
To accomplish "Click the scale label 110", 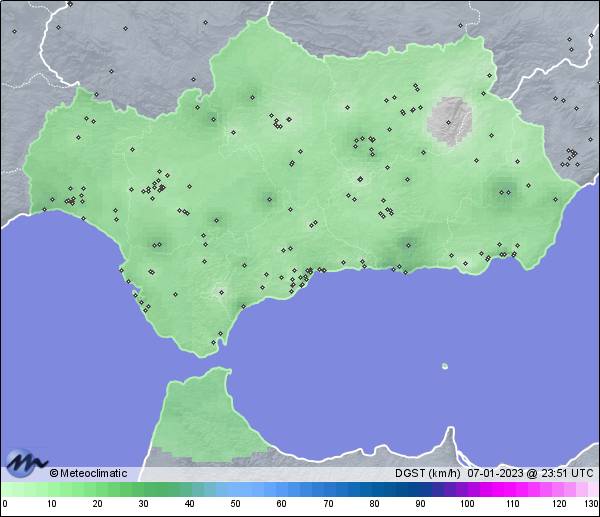I will [513, 504].
